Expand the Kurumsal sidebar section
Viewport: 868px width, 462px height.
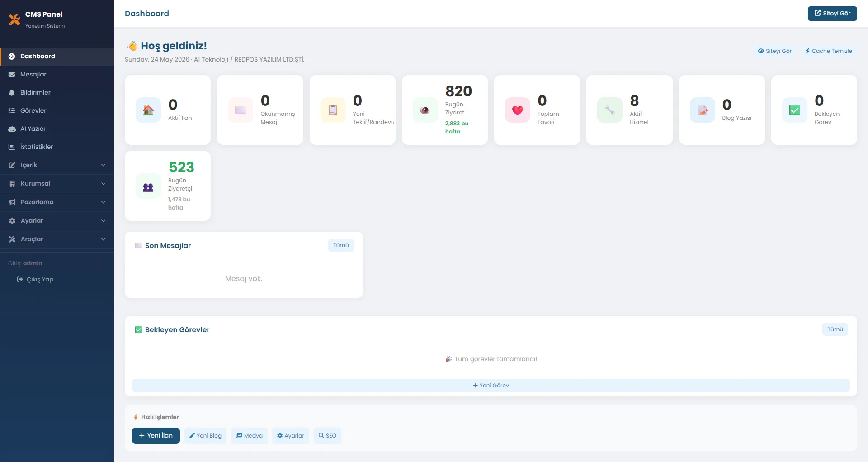[57, 184]
